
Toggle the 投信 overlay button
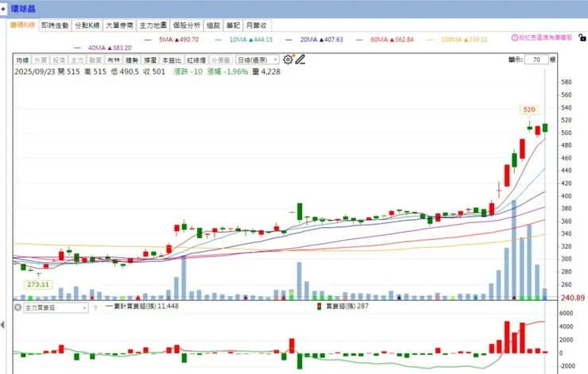(59, 60)
